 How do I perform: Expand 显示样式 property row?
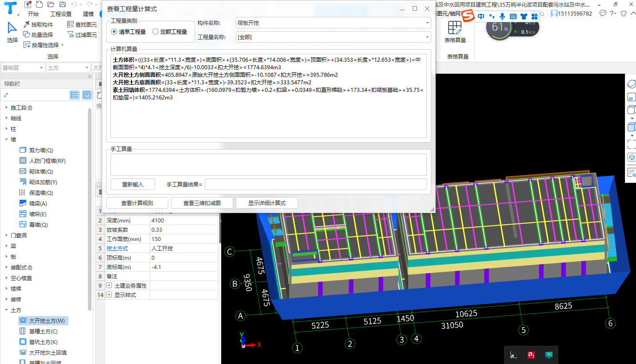(x=109, y=295)
